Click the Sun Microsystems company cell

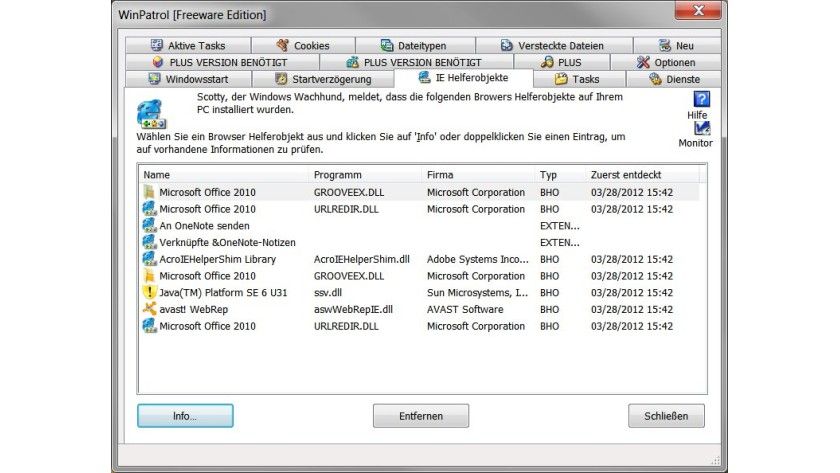tap(477, 292)
